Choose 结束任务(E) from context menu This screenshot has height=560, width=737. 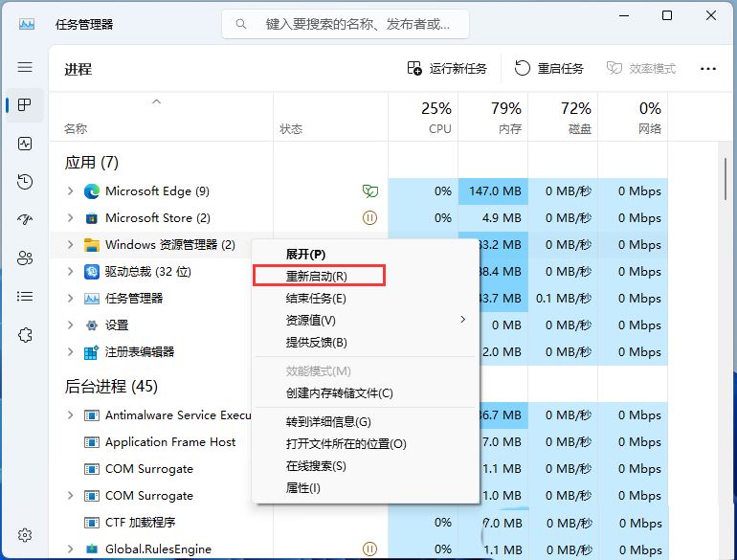click(316, 298)
